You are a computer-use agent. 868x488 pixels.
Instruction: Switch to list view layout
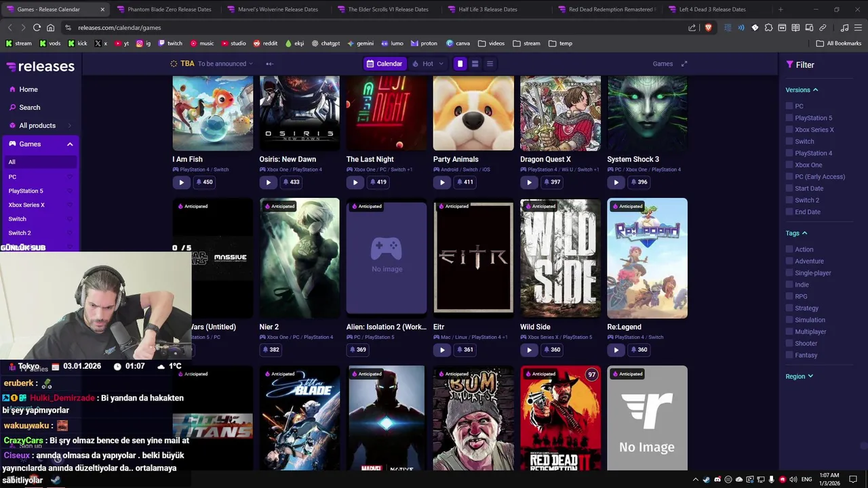(x=490, y=64)
